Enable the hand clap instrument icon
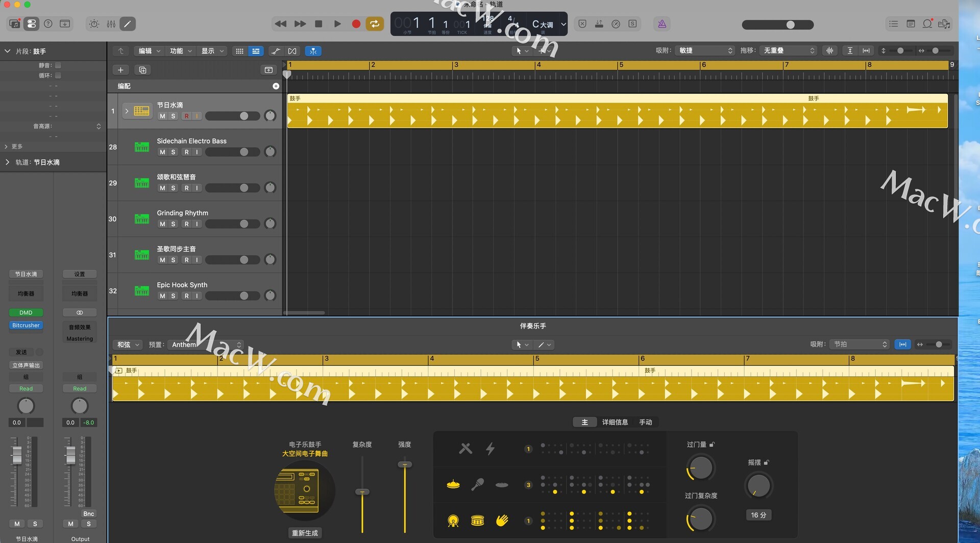The width and height of the screenshot is (980, 543). (502, 521)
